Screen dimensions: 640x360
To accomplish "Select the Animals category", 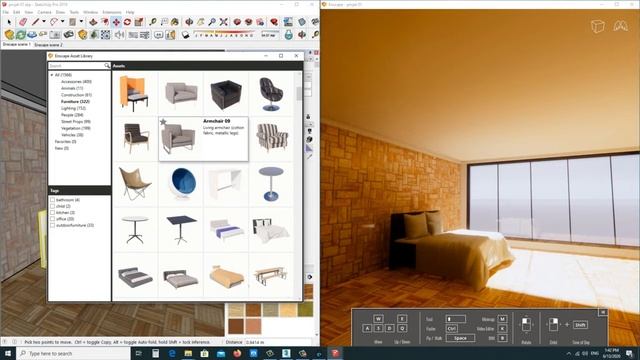I will click(72, 88).
